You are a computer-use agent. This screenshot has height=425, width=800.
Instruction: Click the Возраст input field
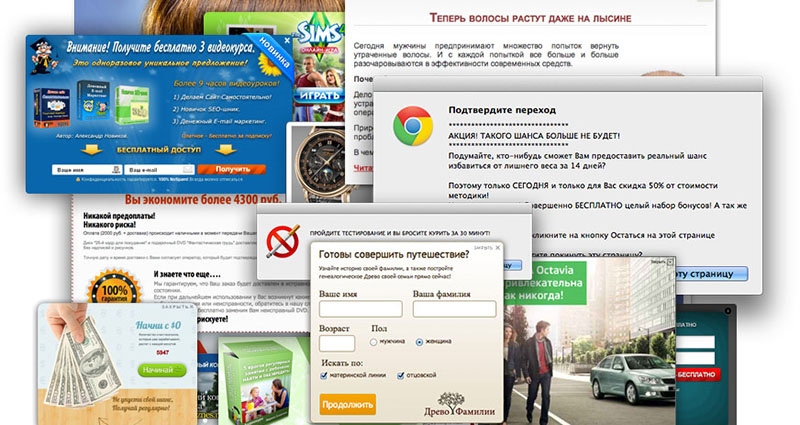337,343
